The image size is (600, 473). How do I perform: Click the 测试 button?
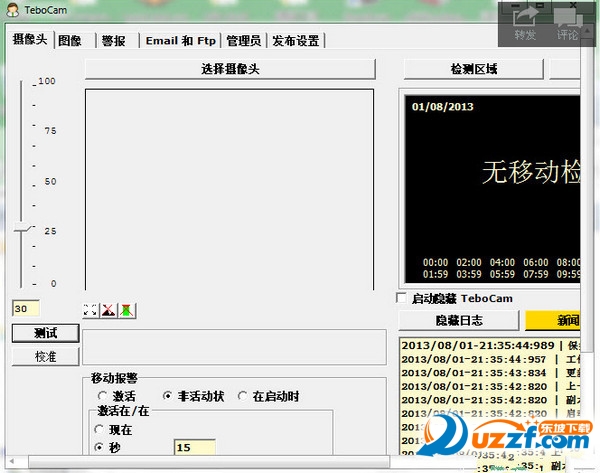[x=46, y=333]
